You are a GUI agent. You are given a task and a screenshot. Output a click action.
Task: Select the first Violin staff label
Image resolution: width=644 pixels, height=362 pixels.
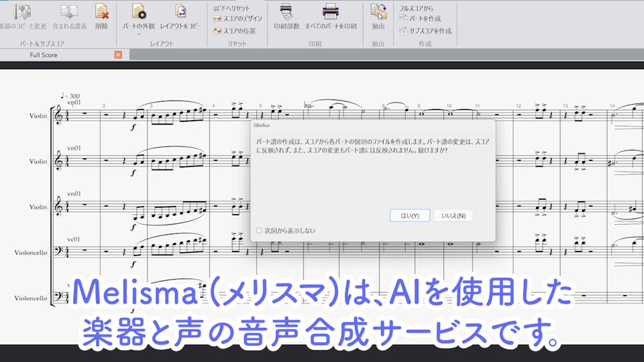[38, 116]
